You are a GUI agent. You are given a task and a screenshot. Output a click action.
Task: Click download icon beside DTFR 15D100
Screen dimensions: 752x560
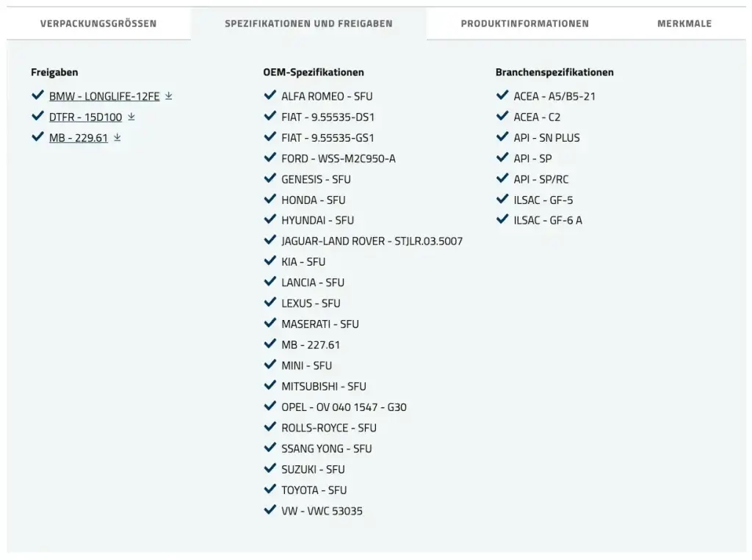[131, 117]
